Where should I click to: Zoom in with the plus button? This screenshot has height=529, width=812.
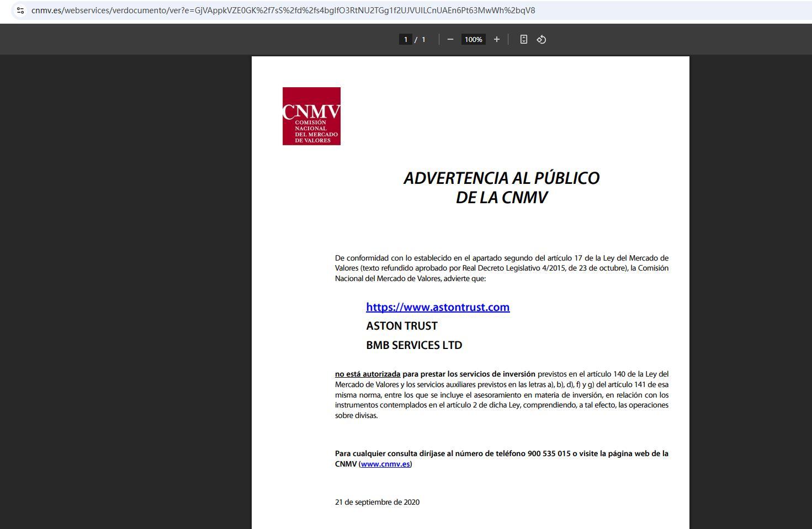coord(496,39)
